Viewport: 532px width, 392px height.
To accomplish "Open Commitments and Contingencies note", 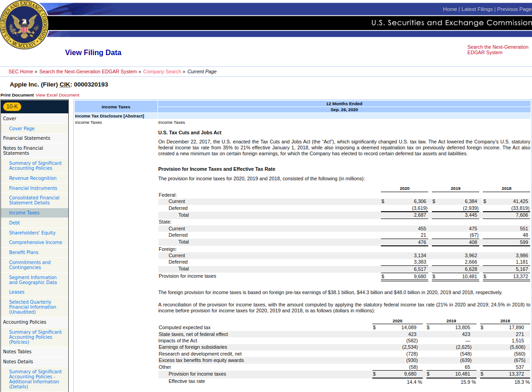I will coord(30,265).
